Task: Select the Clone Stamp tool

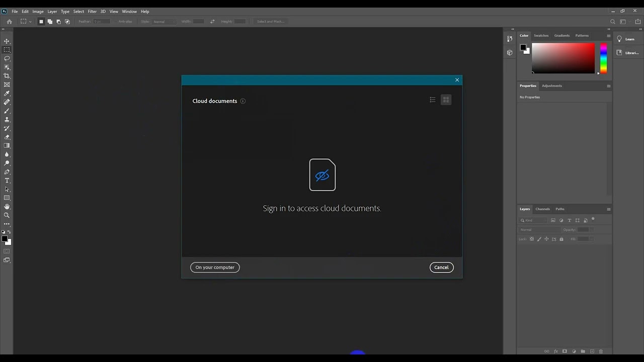Action: tap(7, 120)
